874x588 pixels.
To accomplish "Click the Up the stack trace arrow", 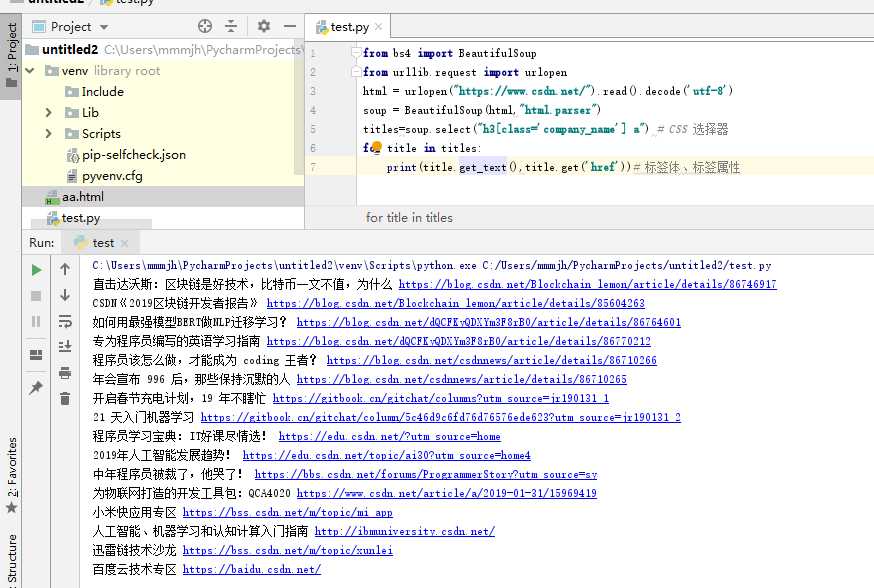I will pyautogui.click(x=65, y=269).
